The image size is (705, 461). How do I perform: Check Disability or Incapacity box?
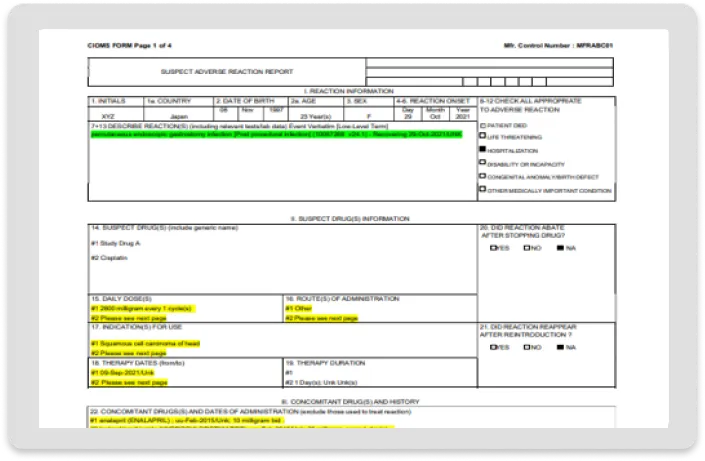[483, 163]
